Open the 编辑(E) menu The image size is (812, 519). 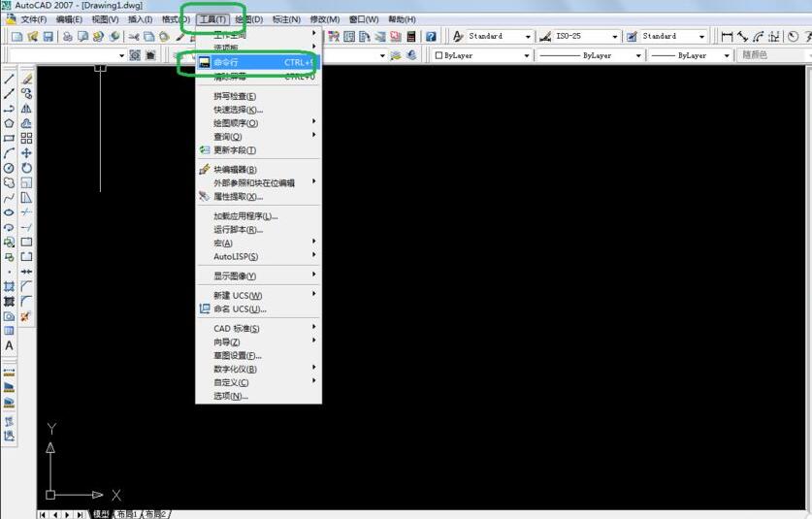point(69,19)
